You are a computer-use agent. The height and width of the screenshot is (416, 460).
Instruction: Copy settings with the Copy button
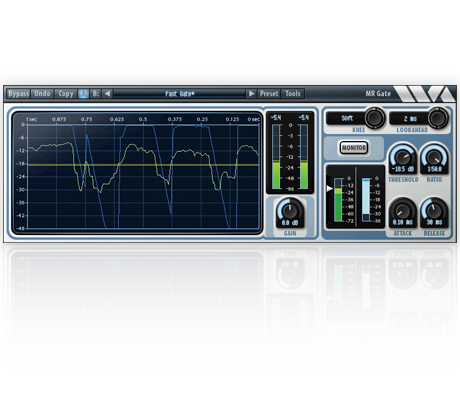(x=66, y=94)
